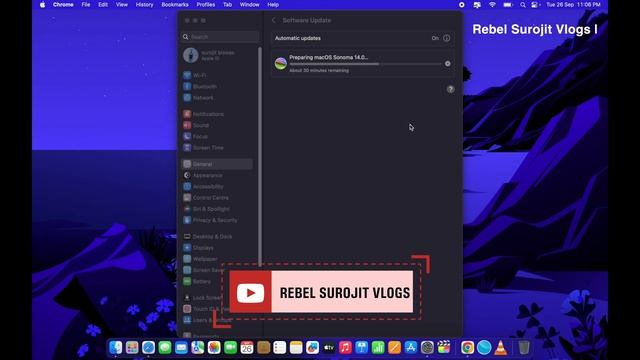
Task: Open Maps from the Dock
Action: 198,348
